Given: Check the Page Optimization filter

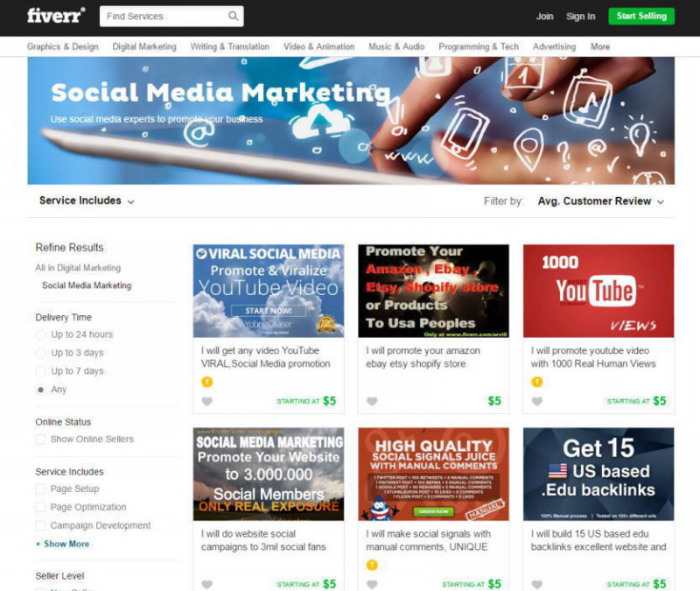Looking at the screenshot, I should pyautogui.click(x=40, y=507).
